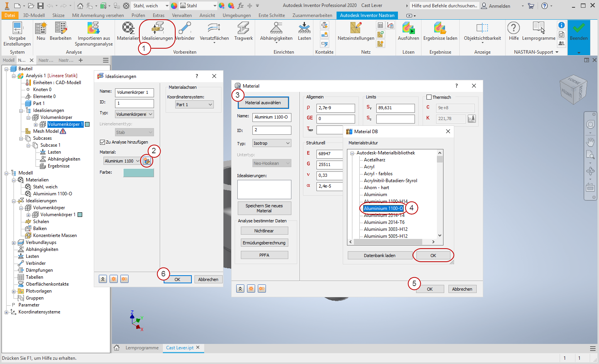The height and width of the screenshot is (364, 599).
Task: Collapse the Subcases tree node
Action: pos(21,139)
